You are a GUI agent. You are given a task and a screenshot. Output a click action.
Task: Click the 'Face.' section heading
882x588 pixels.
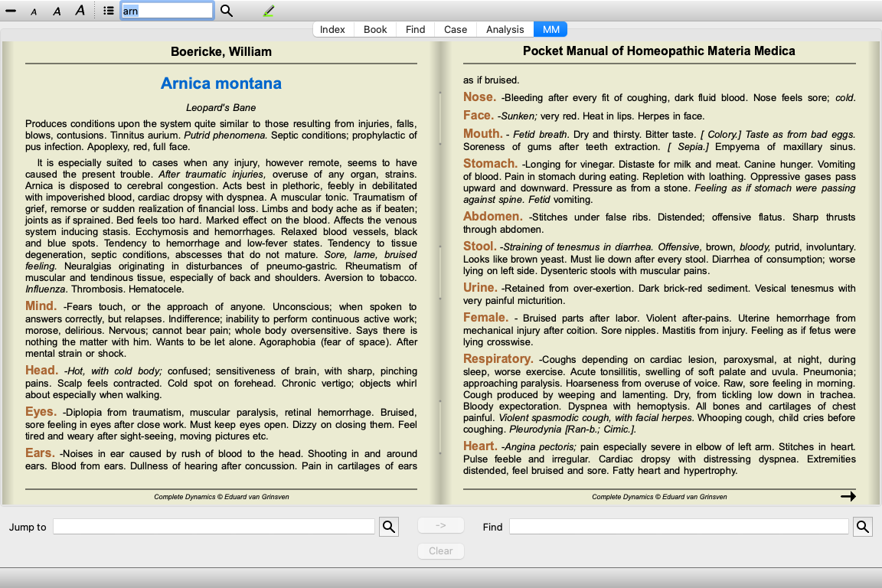479,116
